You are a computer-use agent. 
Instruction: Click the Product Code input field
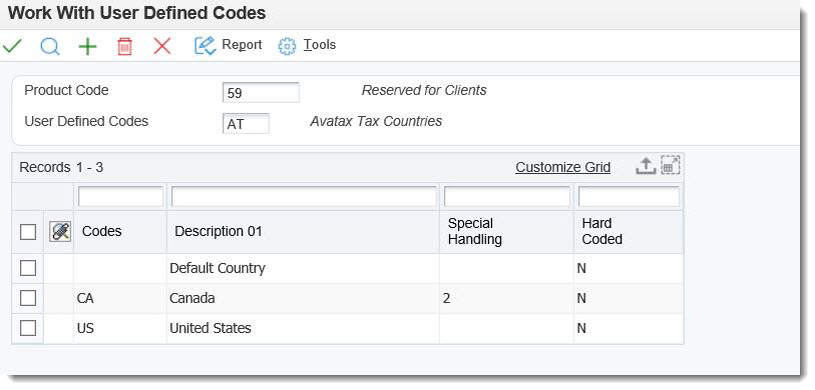point(261,93)
